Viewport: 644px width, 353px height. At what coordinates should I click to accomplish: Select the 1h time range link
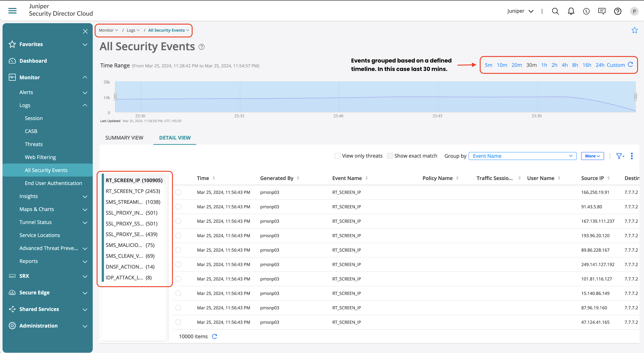[544, 65]
